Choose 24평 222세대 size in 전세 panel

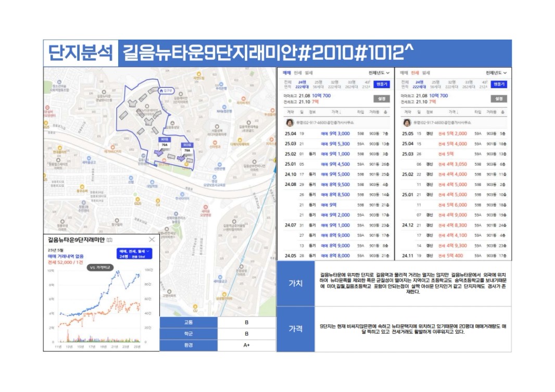pos(419,84)
